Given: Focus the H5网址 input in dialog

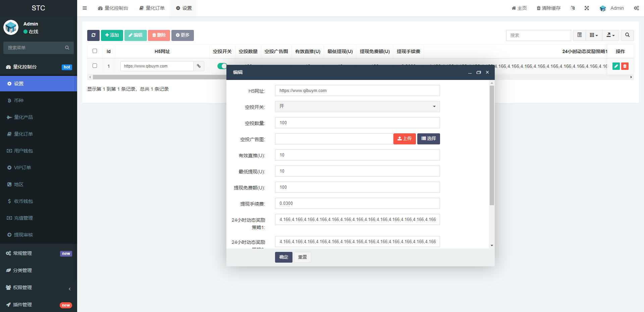Looking at the screenshot, I should click(x=357, y=91).
